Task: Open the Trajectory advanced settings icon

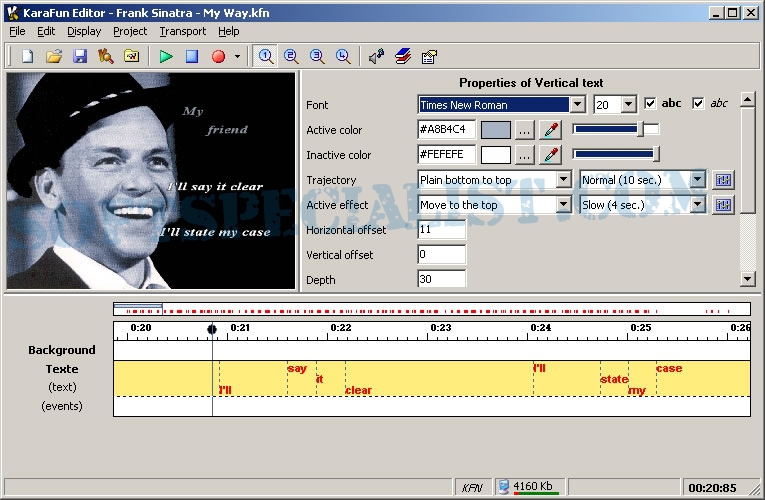Action: pyautogui.click(x=724, y=180)
